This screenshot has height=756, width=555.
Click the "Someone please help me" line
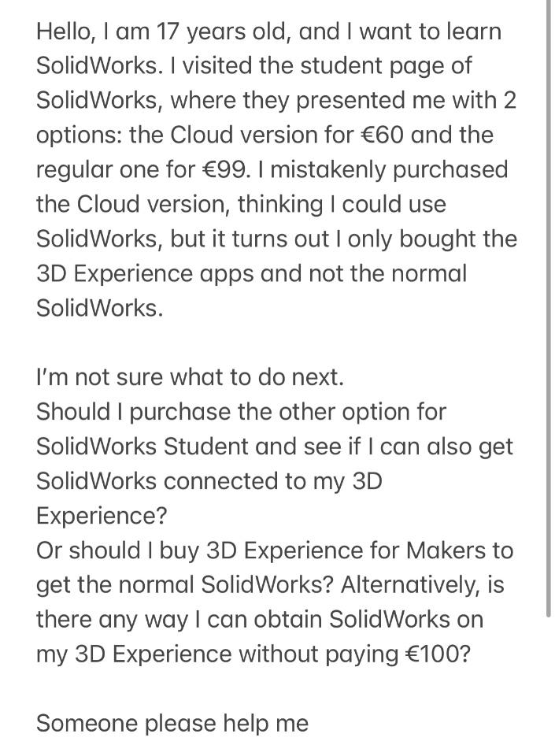pos(172,723)
